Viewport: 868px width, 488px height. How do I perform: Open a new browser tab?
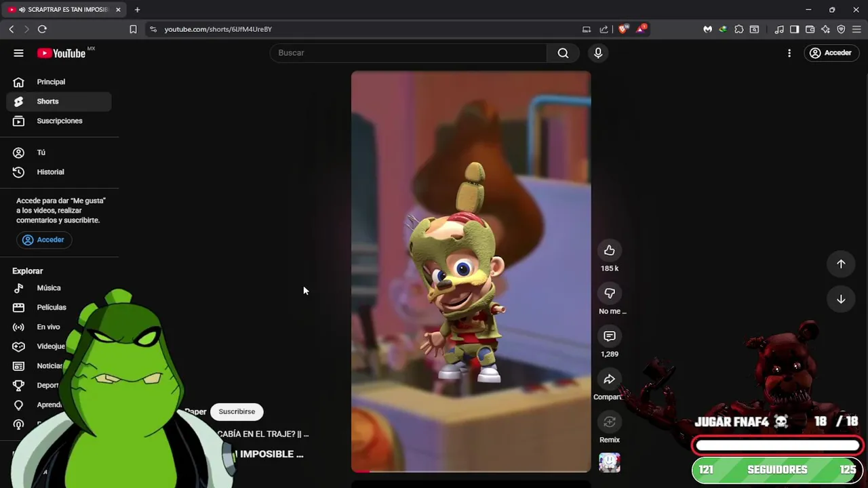pos(137,9)
